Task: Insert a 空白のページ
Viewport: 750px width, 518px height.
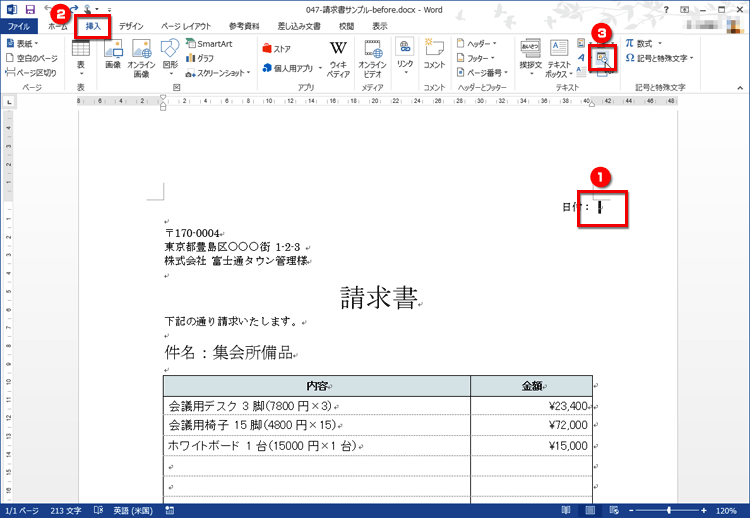Action: click(x=32, y=58)
